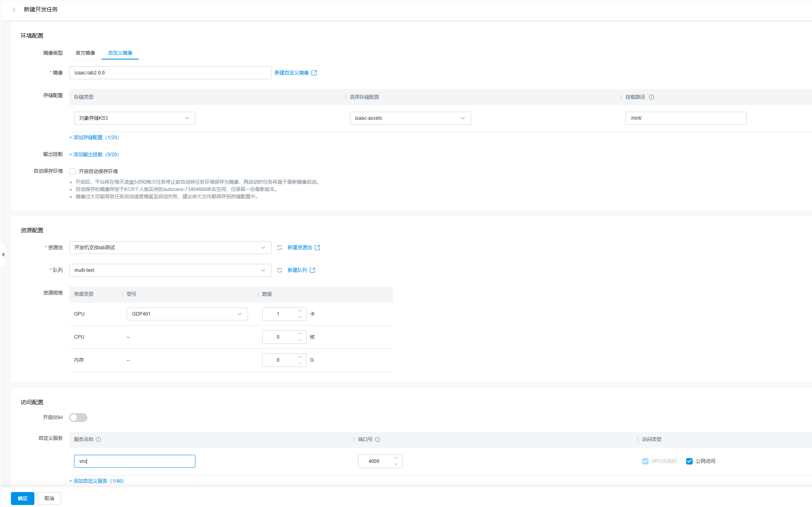The width and height of the screenshot is (812, 507).
Task: Click info icon next to 服务名称
Action: [x=98, y=439]
